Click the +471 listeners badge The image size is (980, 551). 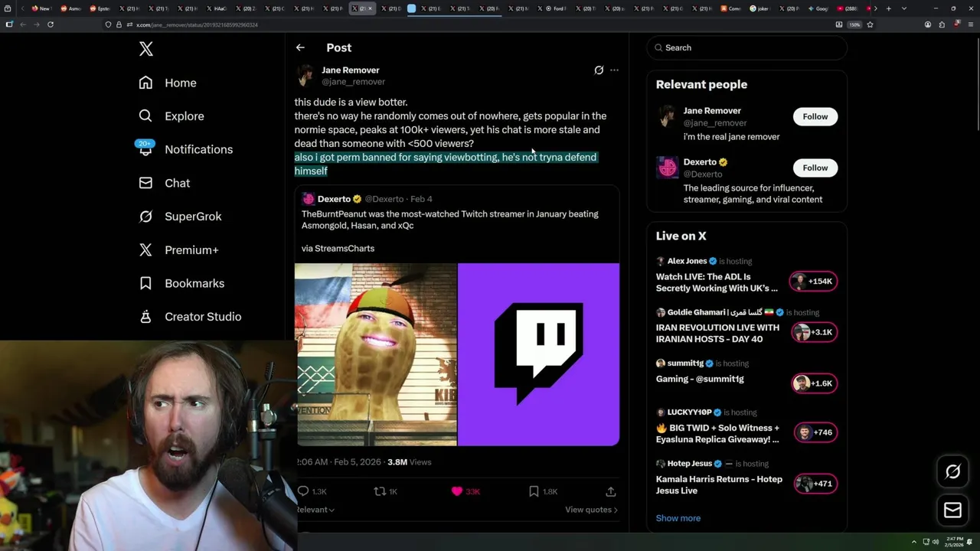click(815, 484)
